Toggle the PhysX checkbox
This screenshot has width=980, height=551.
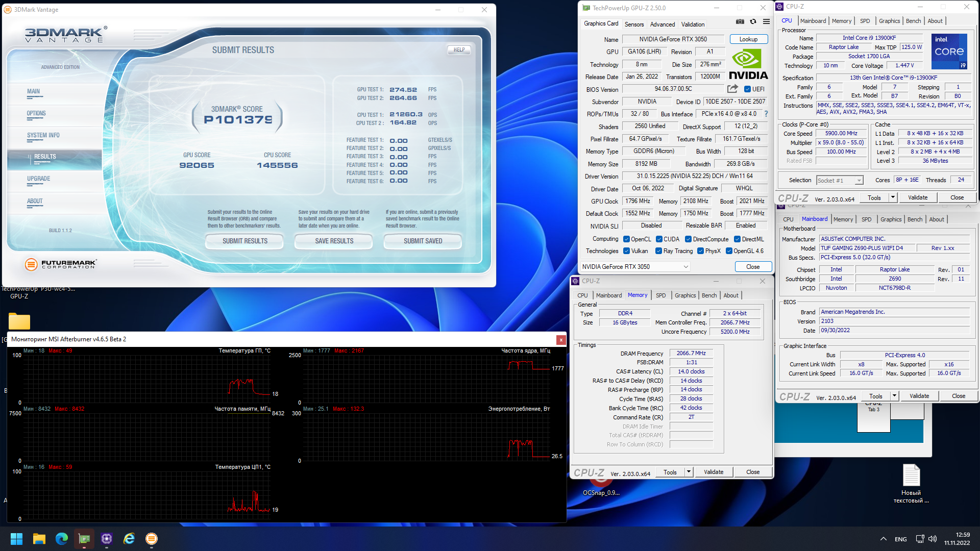[x=701, y=251]
